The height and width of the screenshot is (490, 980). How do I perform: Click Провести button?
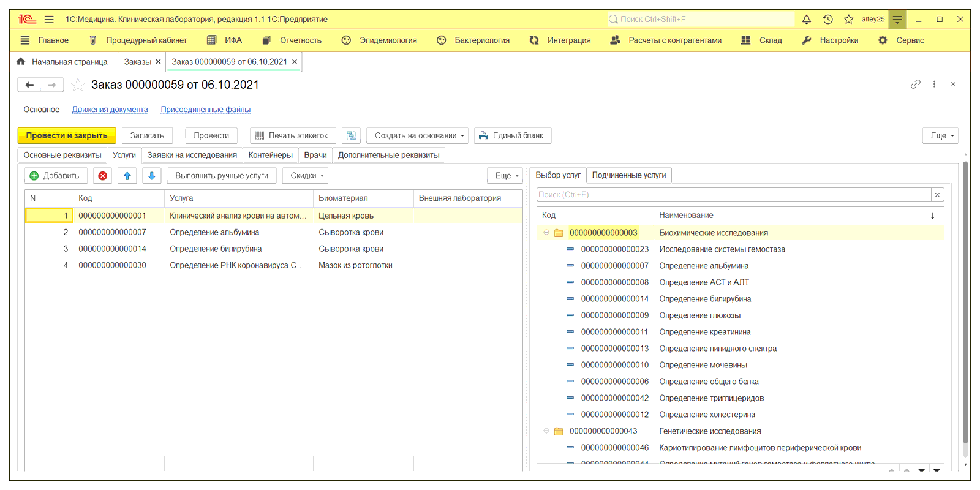pos(211,135)
